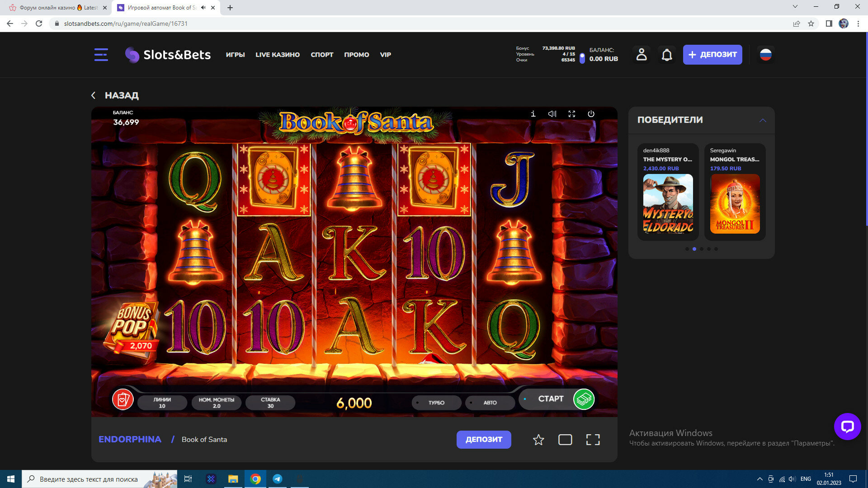Open the ПРОМО menu item

pos(356,55)
